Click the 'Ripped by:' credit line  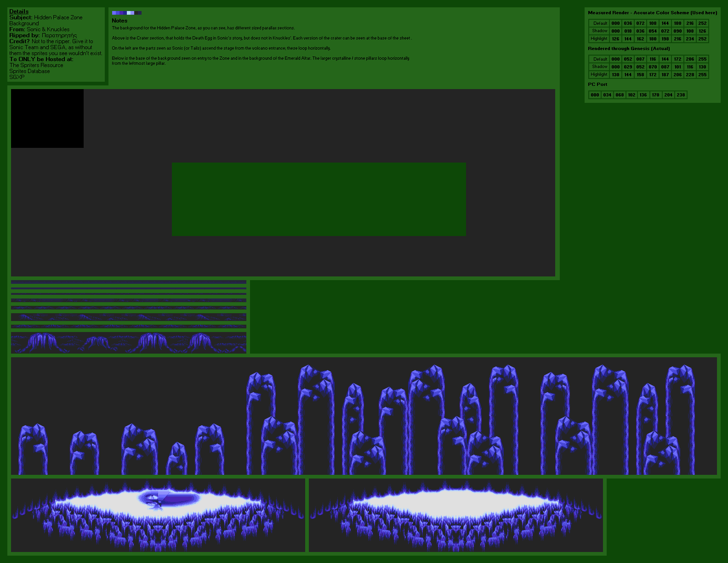point(43,35)
